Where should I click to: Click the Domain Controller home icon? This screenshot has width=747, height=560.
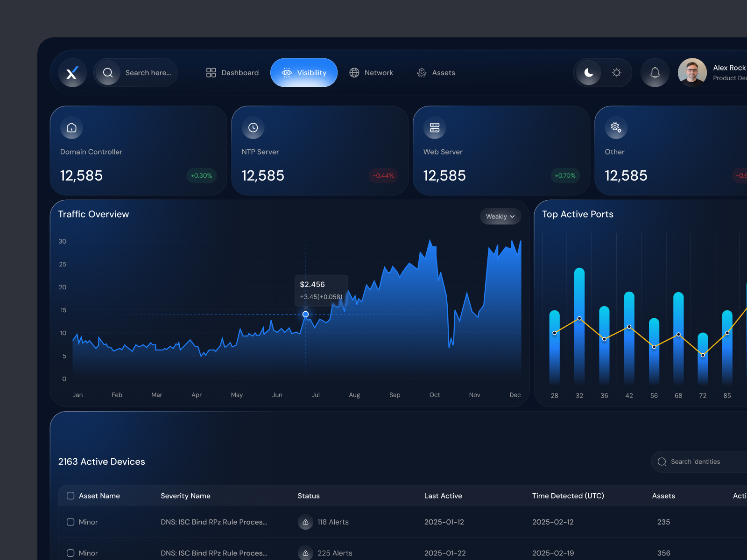click(71, 127)
